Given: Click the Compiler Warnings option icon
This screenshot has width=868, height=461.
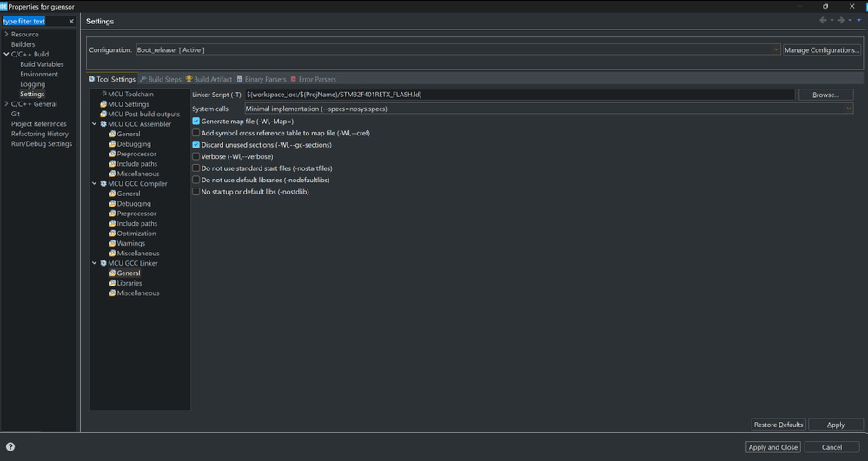Looking at the screenshot, I should point(112,243).
